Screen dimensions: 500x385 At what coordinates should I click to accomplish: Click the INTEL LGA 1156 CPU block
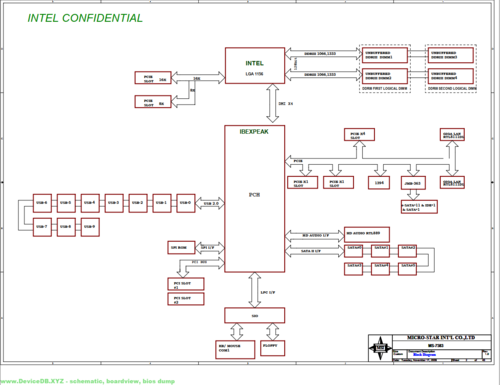(255, 66)
